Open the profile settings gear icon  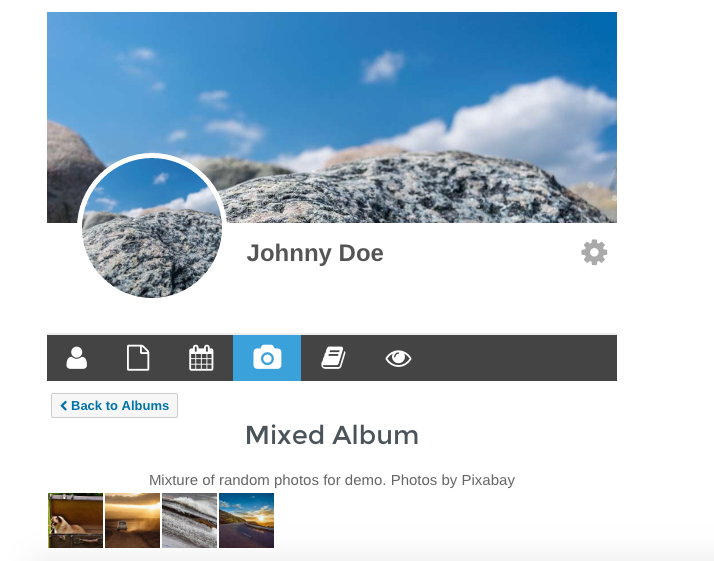tap(594, 252)
